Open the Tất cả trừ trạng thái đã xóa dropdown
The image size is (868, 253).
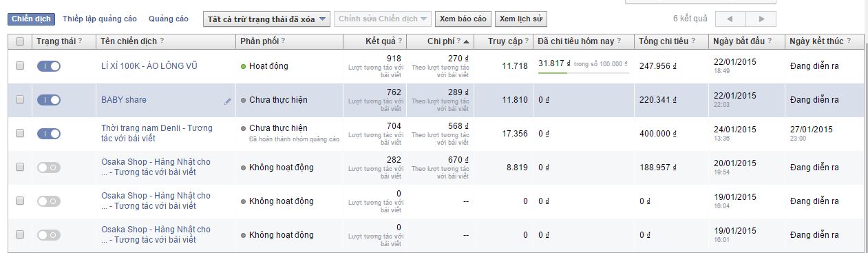pos(267,19)
